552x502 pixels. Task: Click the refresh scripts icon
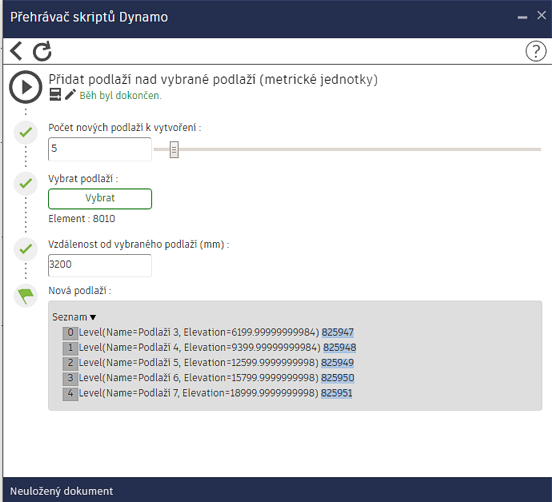(42, 51)
